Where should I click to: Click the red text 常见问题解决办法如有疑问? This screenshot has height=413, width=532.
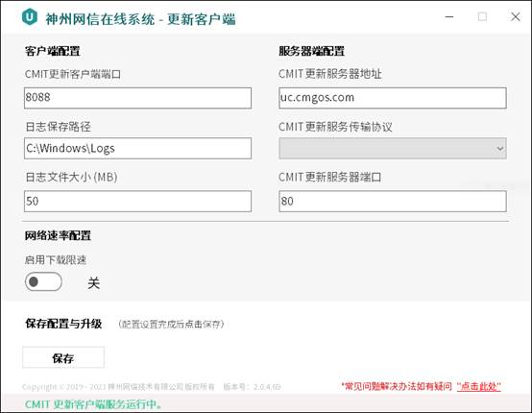[397, 386]
